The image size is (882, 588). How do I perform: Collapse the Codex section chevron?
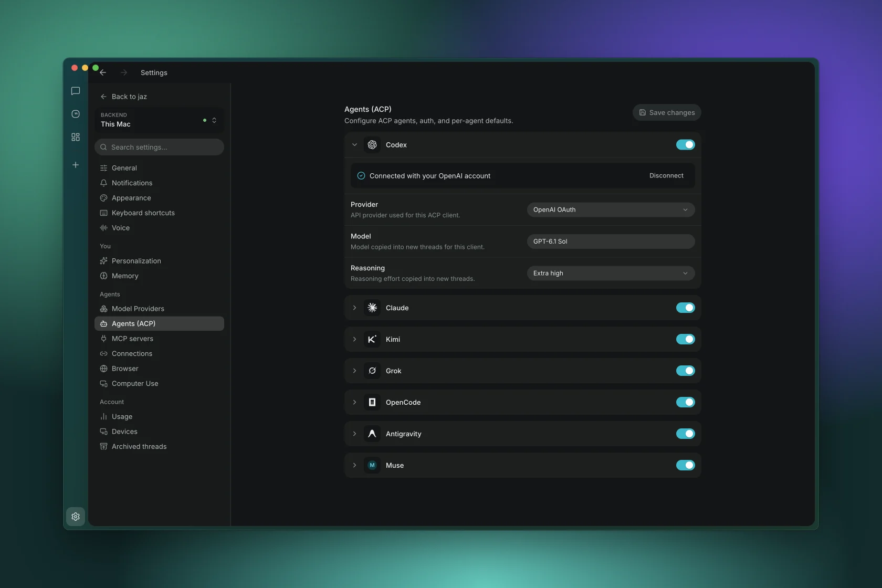(354, 145)
